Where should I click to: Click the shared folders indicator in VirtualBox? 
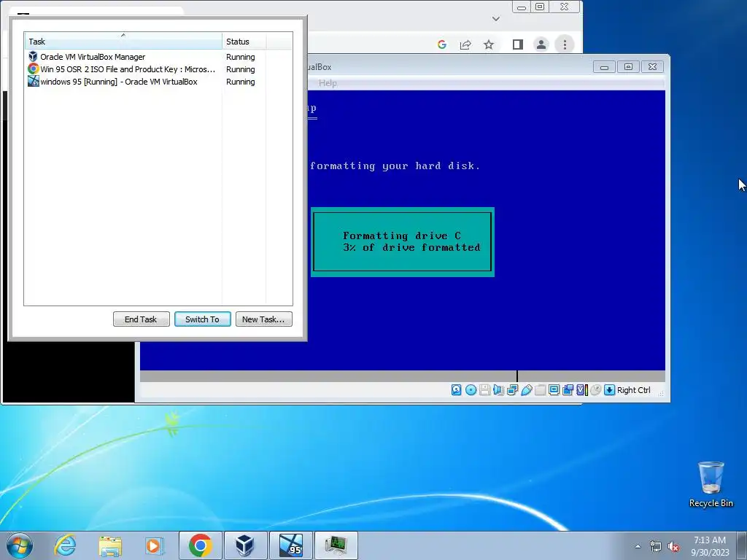(x=540, y=390)
